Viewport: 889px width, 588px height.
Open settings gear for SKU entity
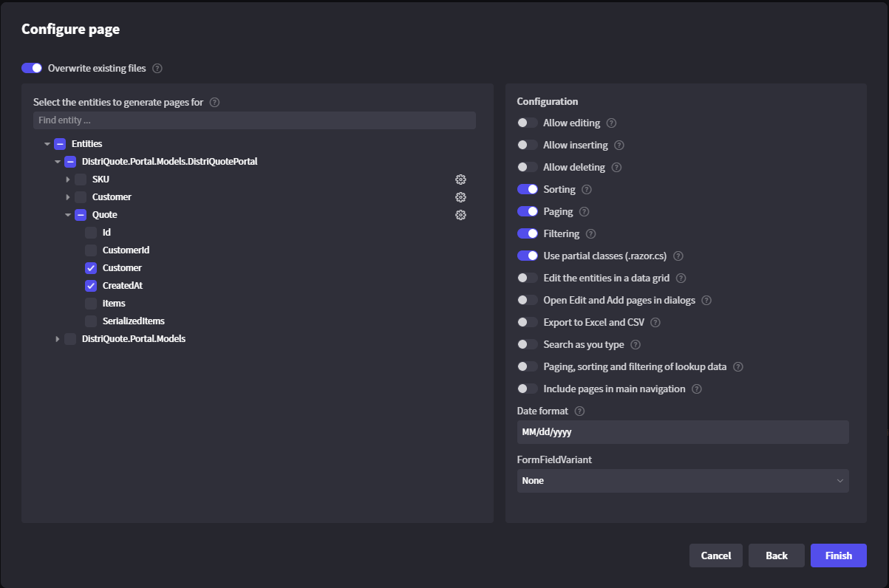pos(460,180)
